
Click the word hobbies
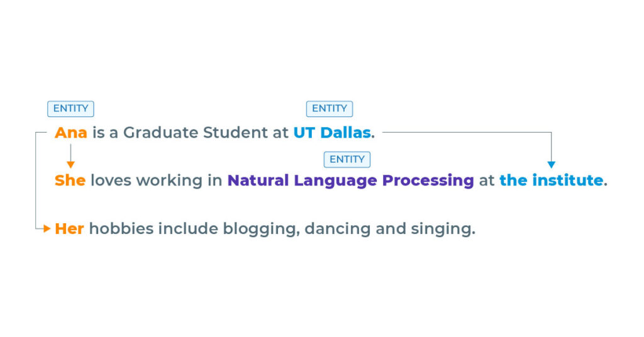[121, 229]
